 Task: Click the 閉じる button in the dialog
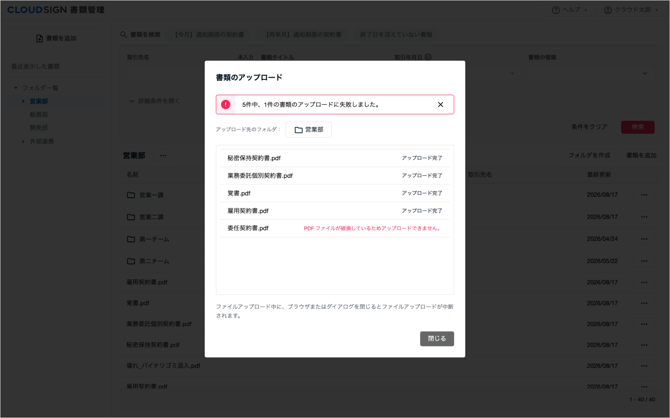pyautogui.click(x=437, y=339)
